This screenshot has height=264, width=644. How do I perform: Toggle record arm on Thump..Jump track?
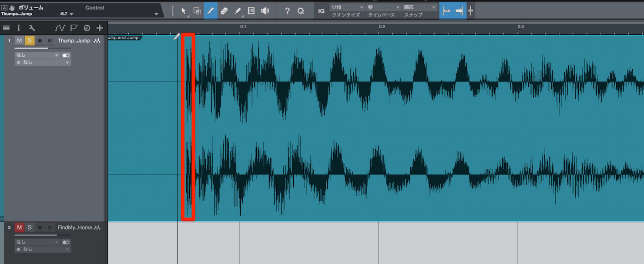(x=40, y=40)
